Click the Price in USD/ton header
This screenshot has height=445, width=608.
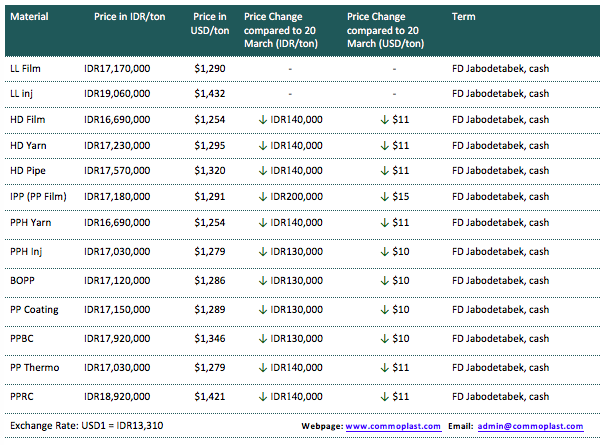pos(211,25)
